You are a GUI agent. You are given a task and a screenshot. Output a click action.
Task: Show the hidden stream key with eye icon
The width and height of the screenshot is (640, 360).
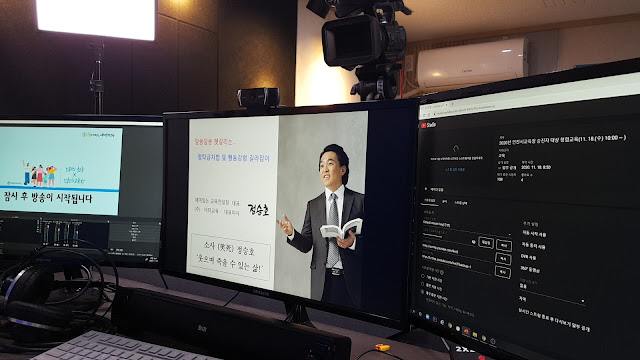point(473,242)
